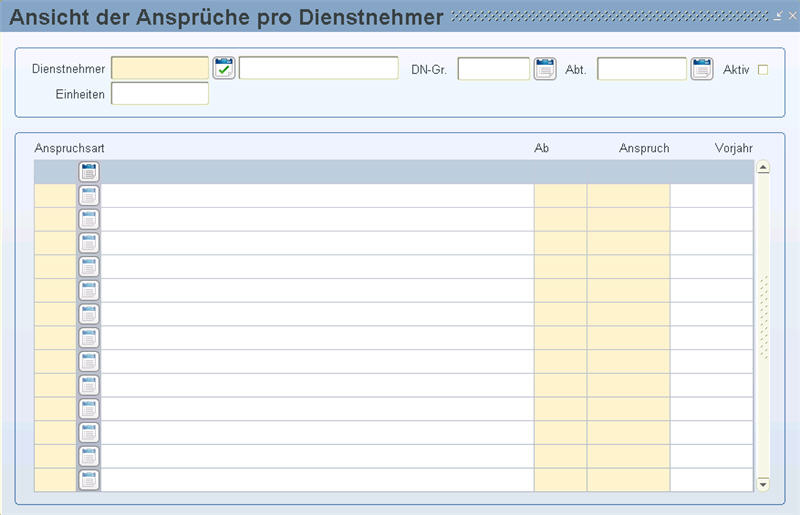
Task: Click the Vorjahr cell in the second row
Action: [x=712, y=195]
